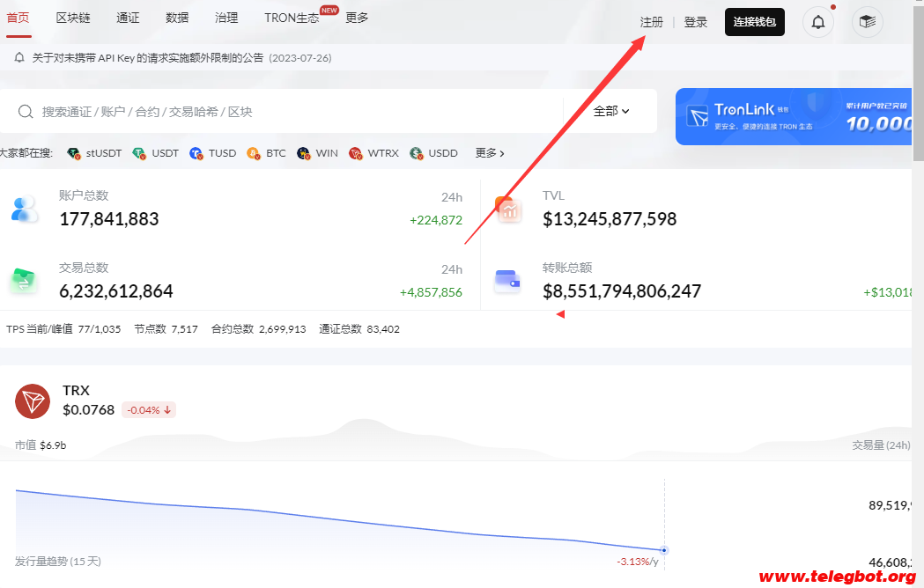
Task: Search for the WTRX label
Action: coord(383,153)
